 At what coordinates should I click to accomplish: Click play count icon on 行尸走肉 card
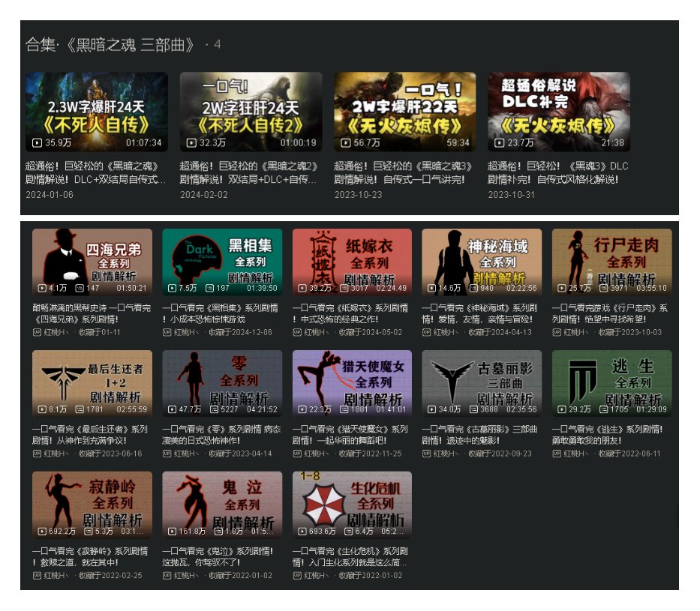[x=562, y=288]
